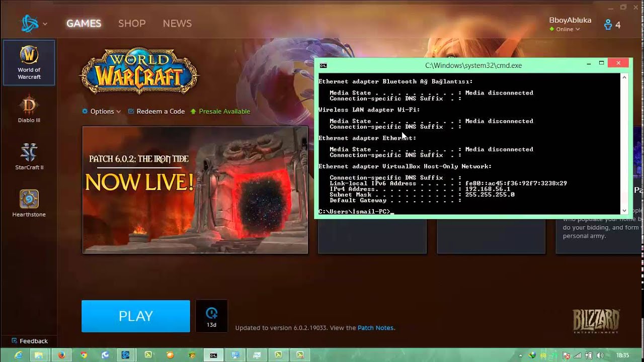Viewport: 644px width, 362px height.
Task: Open the Action Center flag icon
Action: pos(566,355)
